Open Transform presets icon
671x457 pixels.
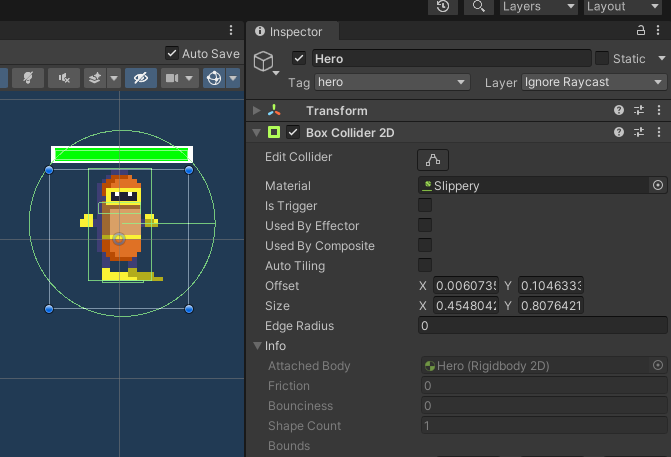[x=639, y=110]
